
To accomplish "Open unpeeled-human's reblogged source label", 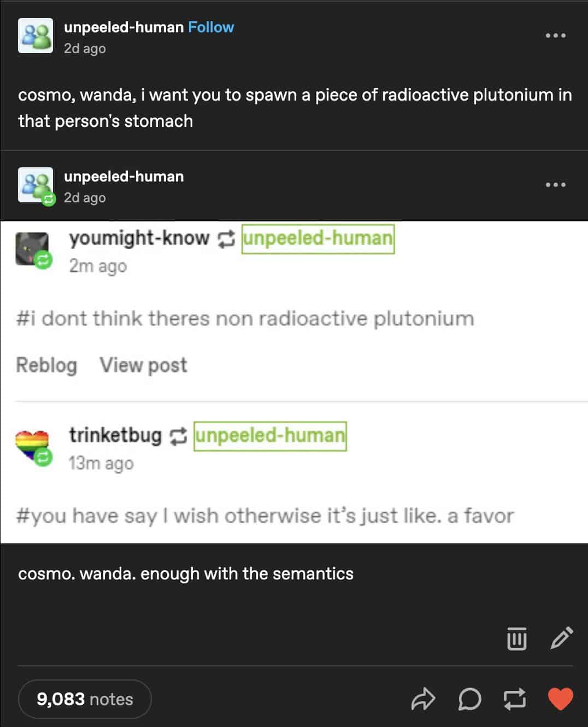I will (319, 238).
